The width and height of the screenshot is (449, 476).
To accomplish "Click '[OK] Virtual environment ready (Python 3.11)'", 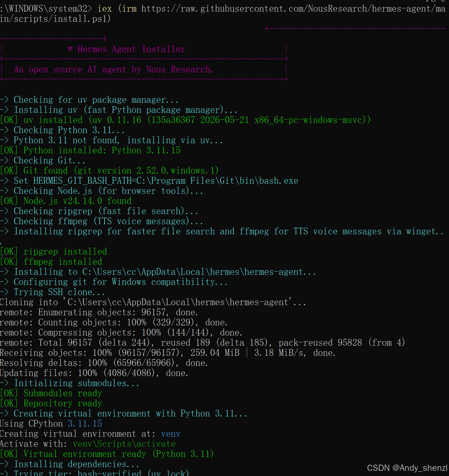I will pos(107,454).
